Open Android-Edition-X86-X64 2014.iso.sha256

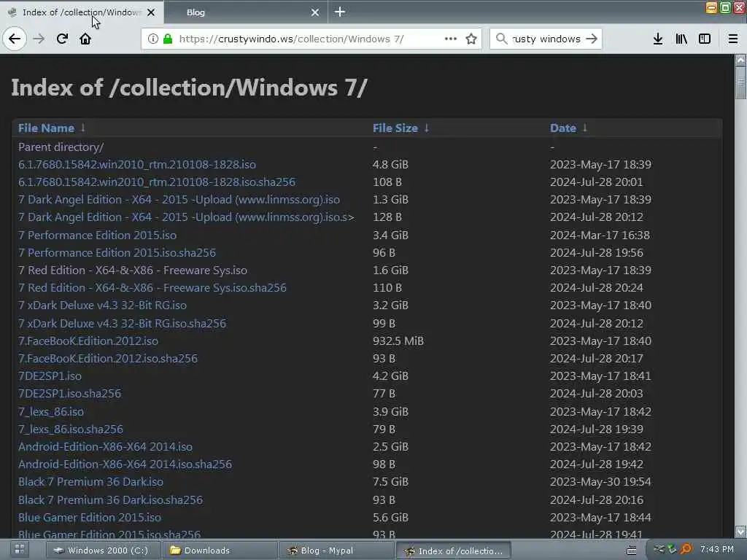click(x=125, y=464)
